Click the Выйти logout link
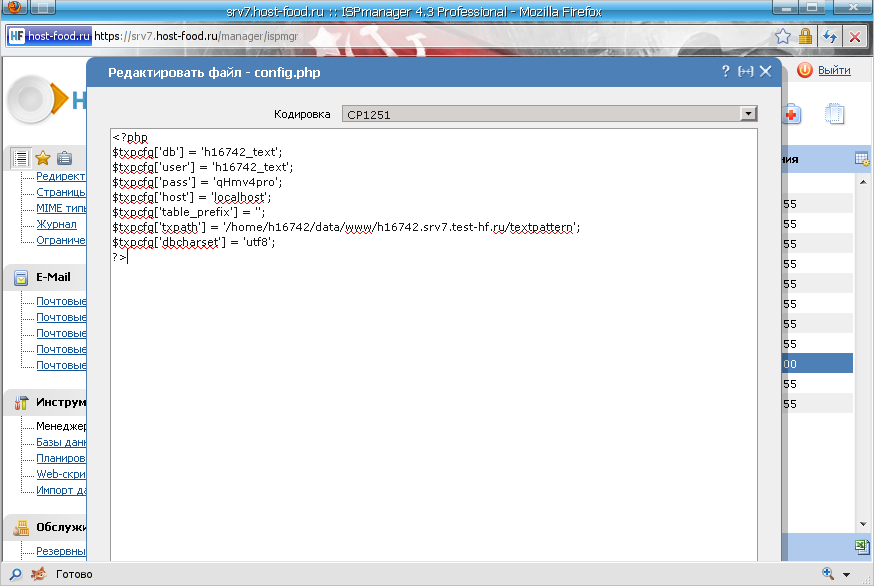This screenshot has width=874, height=586. [833, 71]
